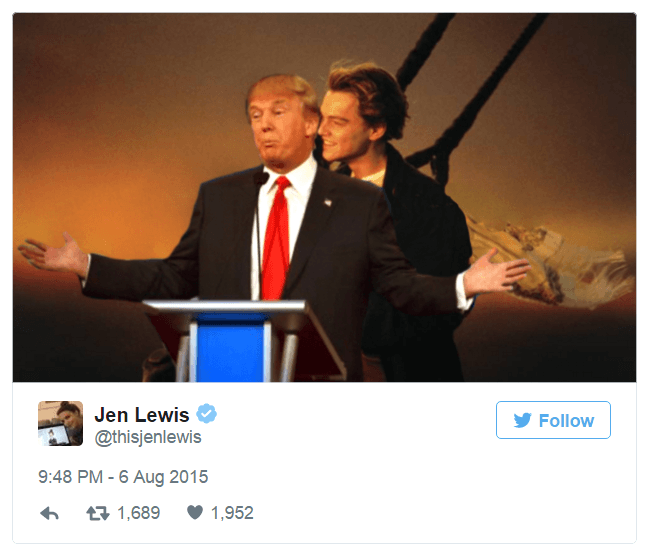The image size is (650, 558).
Task: Click the blue verified badge
Action: tap(206, 413)
